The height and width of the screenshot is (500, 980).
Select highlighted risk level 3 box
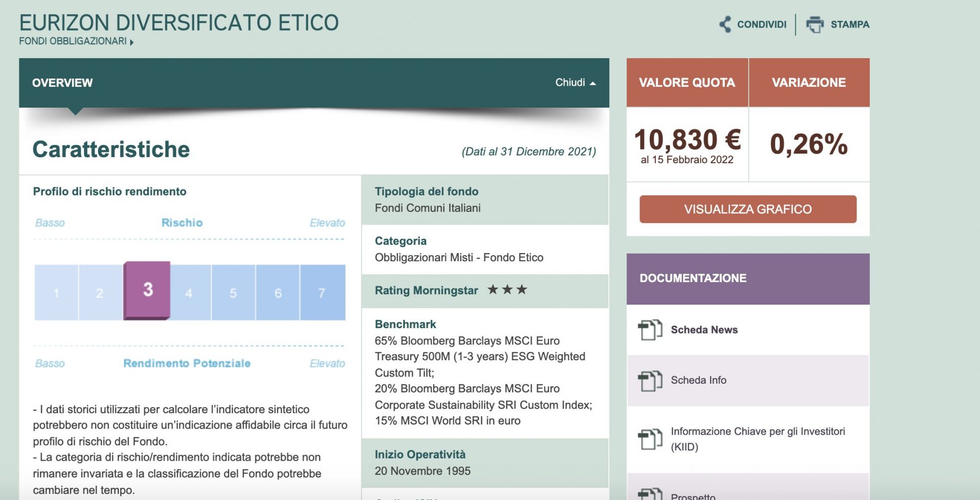point(147,290)
